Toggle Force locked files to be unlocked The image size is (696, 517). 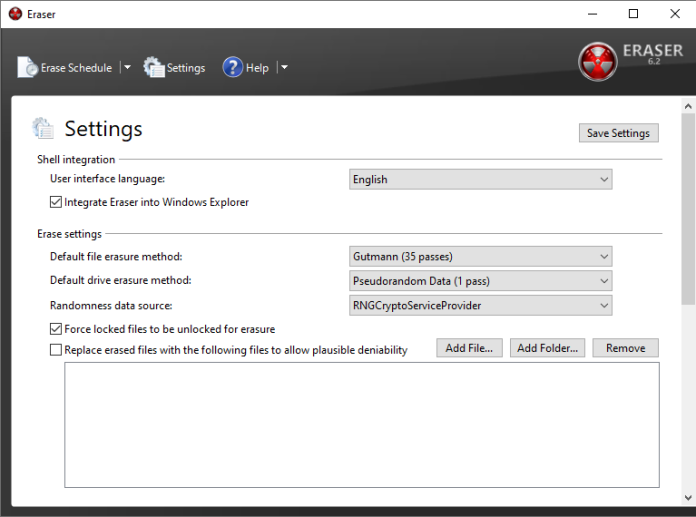(x=55, y=329)
